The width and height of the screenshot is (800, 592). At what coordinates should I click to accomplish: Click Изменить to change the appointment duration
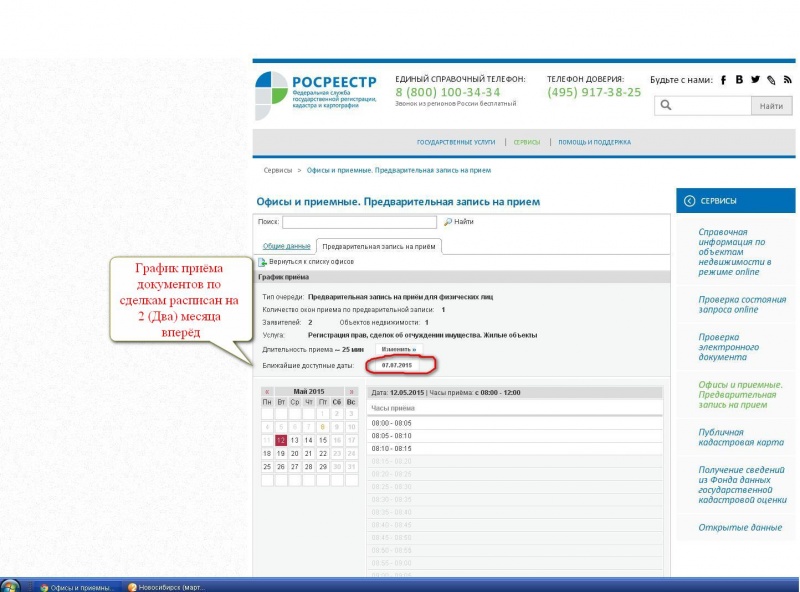[398, 349]
